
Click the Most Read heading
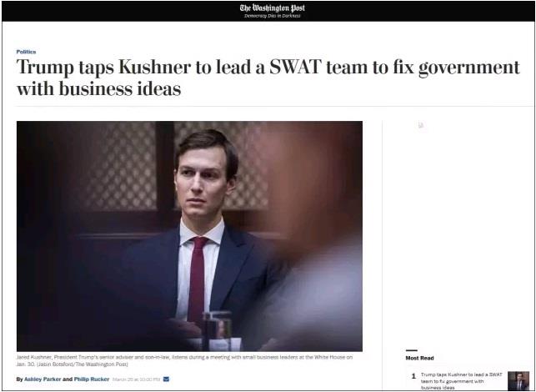[x=419, y=358]
